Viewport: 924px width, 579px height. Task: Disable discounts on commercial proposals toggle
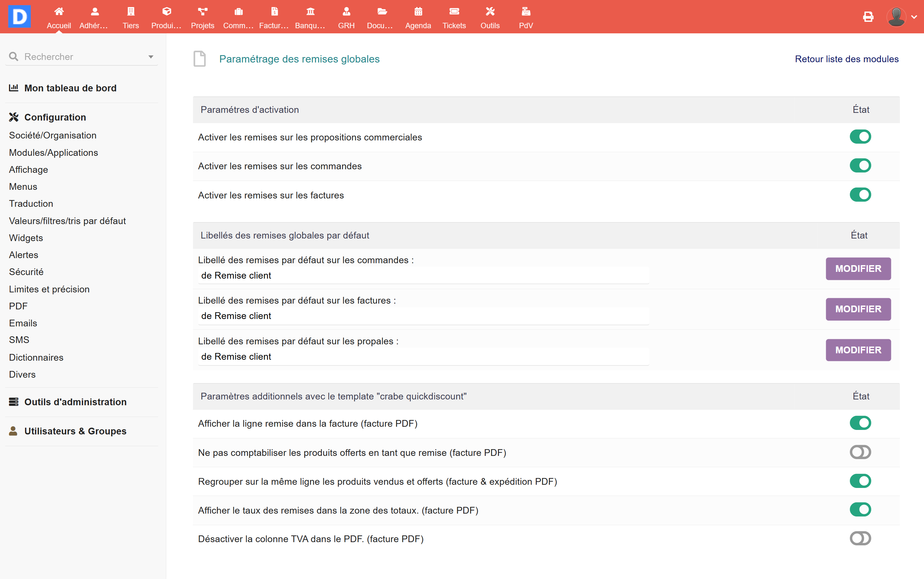click(x=860, y=137)
